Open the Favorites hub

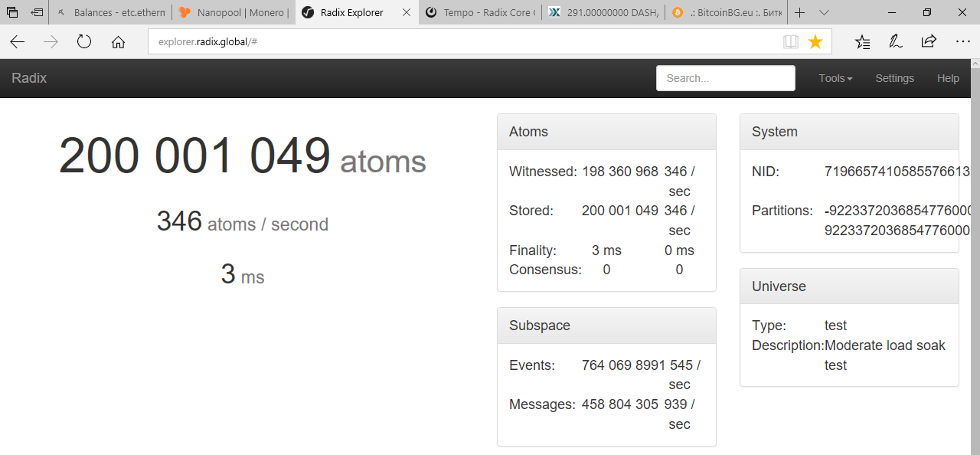point(863,42)
